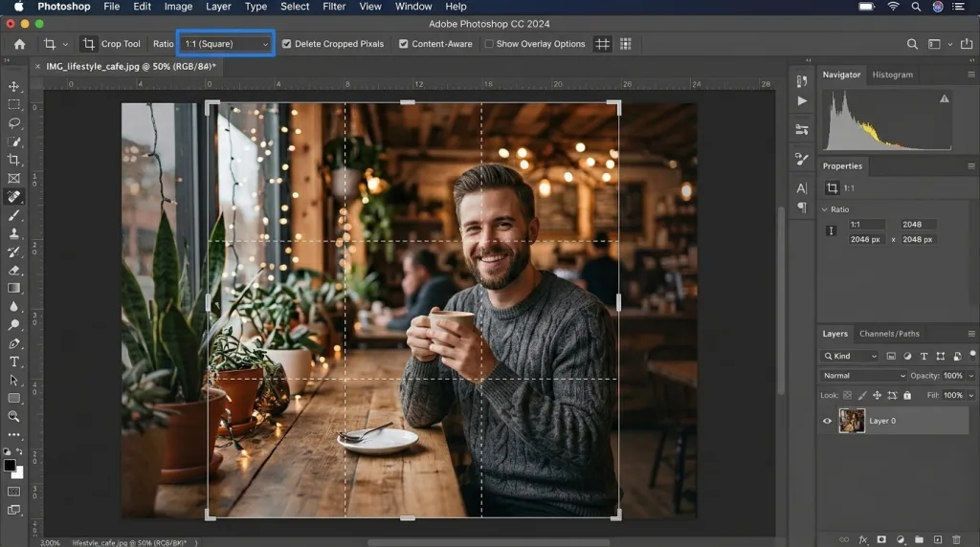The image size is (980, 547).
Task: Uncheck Delete Cropped Pixels checkbox
Action: pos(287,44)
